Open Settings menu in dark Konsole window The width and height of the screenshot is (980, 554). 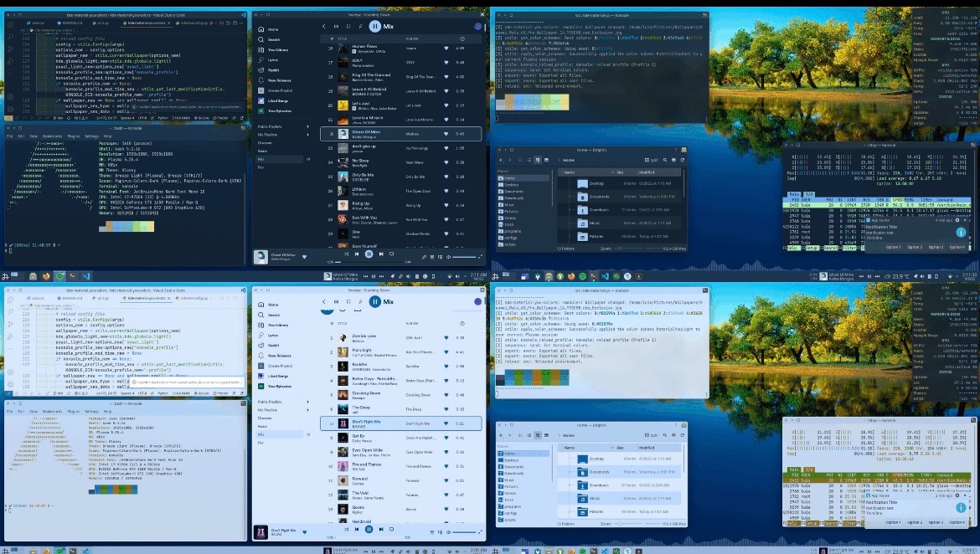click(92, 136)
